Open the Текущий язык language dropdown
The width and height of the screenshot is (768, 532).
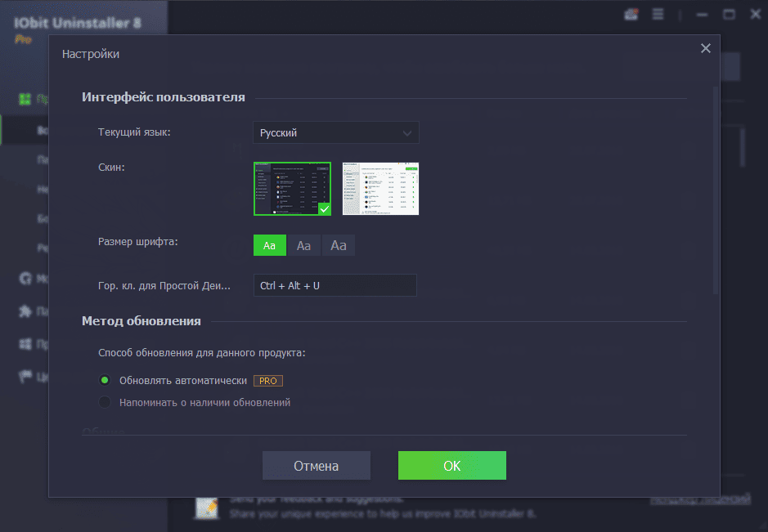336,132
